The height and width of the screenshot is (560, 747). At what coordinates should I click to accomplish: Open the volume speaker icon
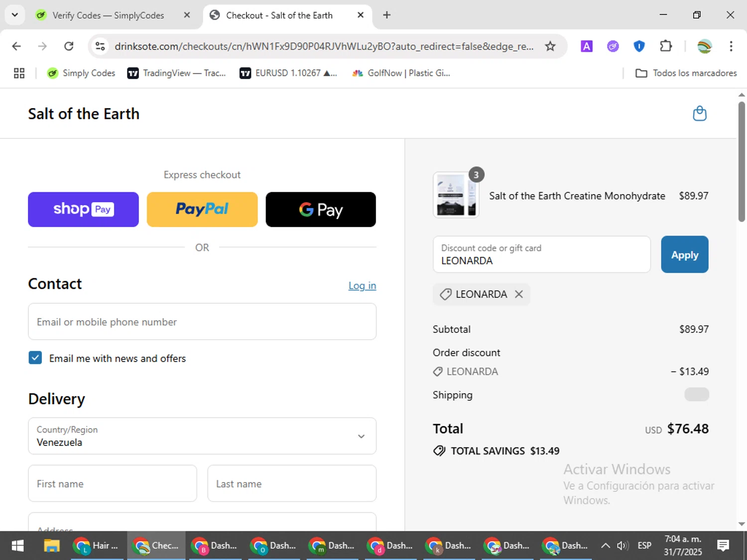[622, 546]
